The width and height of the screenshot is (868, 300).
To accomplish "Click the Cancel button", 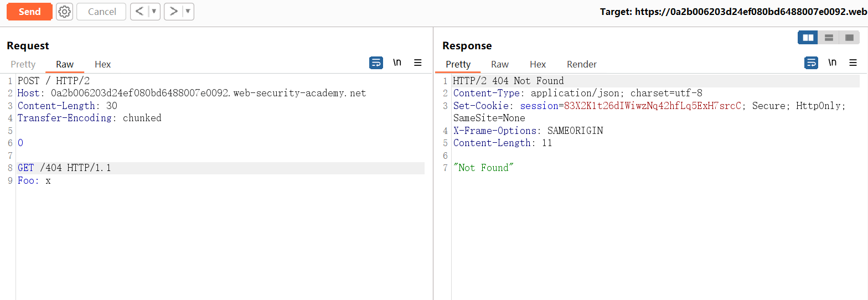I will [x=101, y=12].
